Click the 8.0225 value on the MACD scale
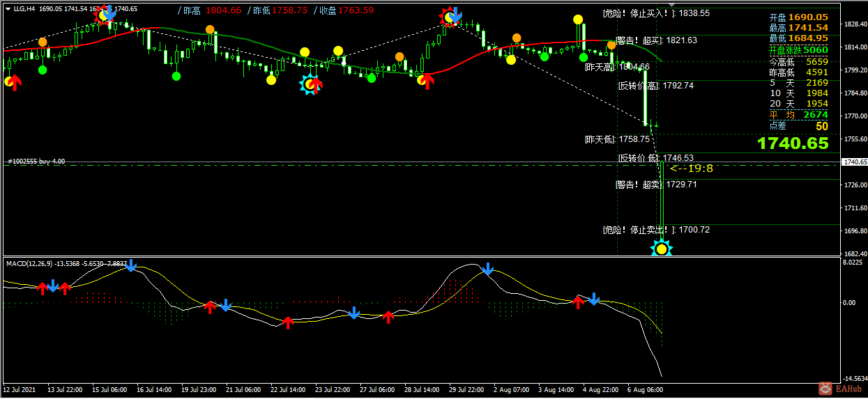This screenshot has width=868, height=399. pos(853,263)
